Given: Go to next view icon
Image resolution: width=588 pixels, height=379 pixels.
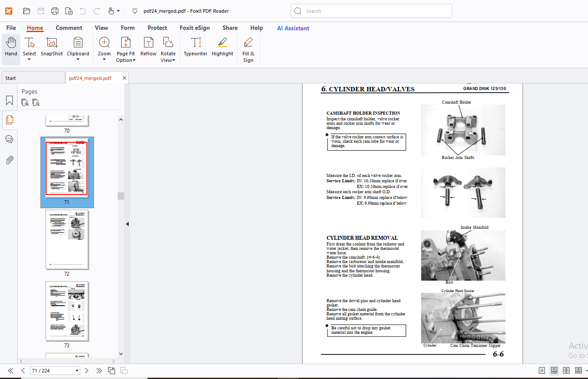Looking at the screenshot, I should (x=124, y=371).
